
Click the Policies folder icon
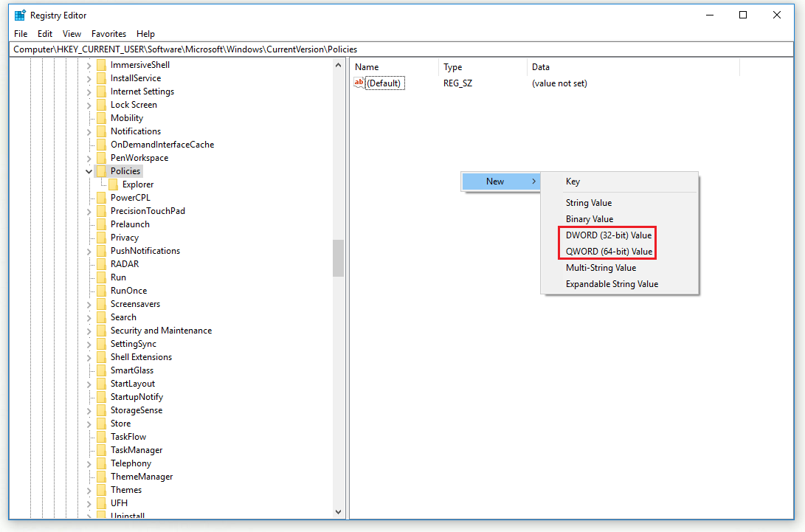coord(101,171)
